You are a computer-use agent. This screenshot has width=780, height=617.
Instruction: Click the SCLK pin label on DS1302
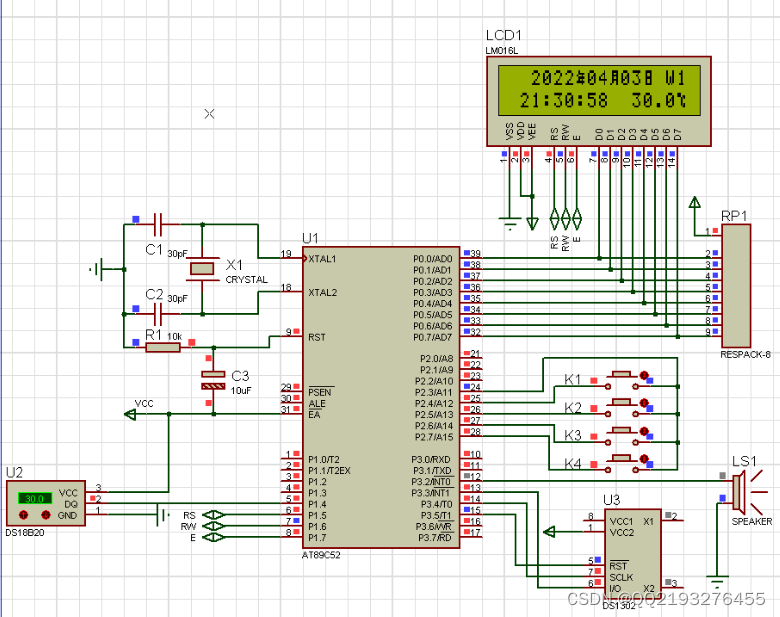[621, 577]
